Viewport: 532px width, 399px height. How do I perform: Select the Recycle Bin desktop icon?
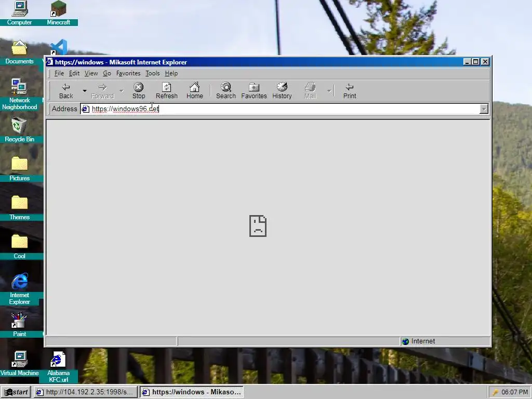[x=19, y=130]
